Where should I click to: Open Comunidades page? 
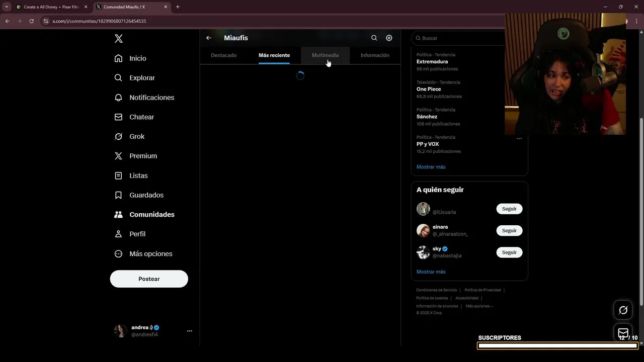tap(144, 214)
